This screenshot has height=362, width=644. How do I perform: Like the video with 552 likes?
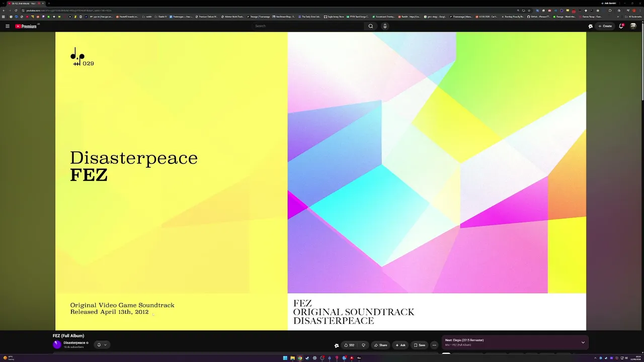(x=349, y=345)
